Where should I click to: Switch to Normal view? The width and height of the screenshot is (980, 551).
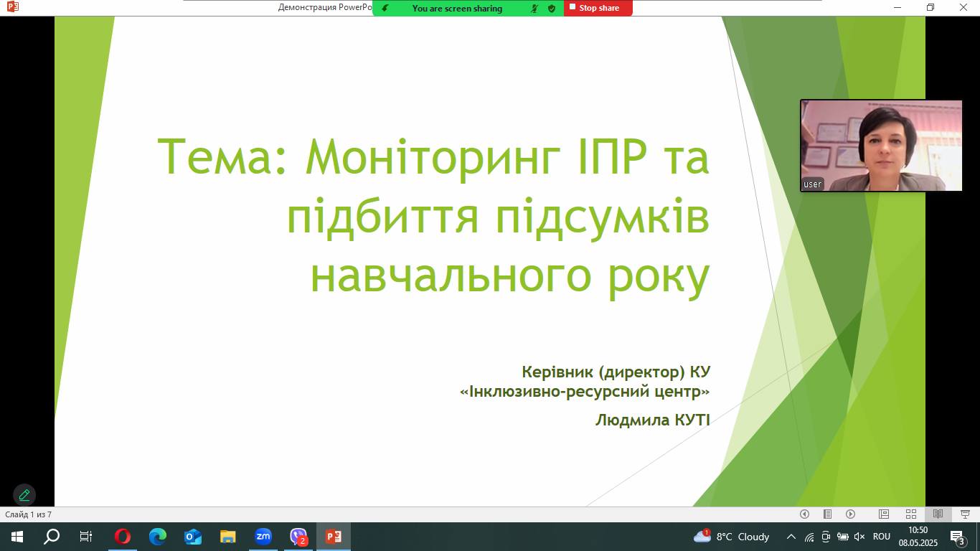click(x=884, y=514)
